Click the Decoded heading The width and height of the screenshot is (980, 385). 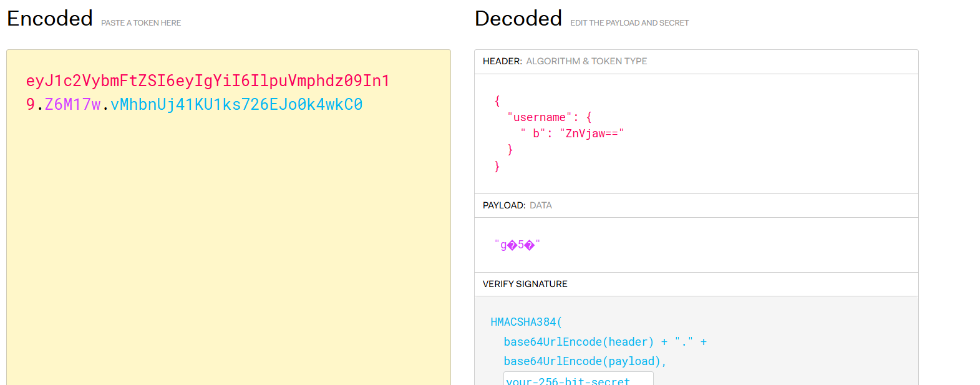[518, 18]
